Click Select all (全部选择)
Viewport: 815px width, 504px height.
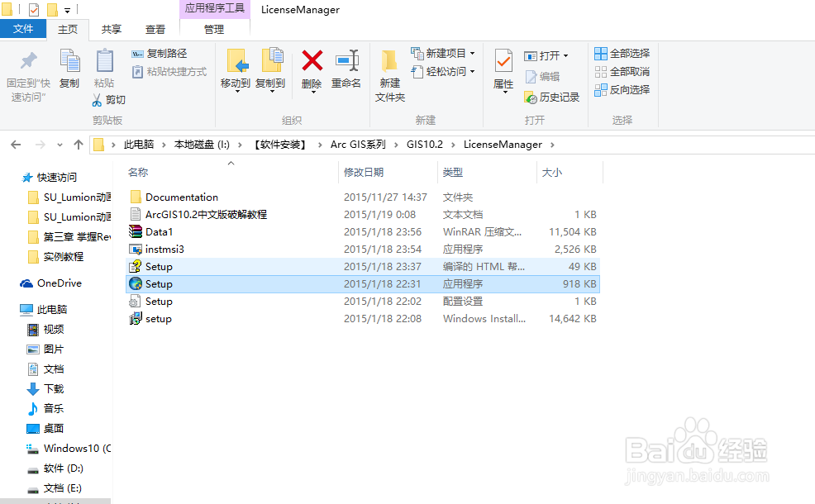[622, 54]
